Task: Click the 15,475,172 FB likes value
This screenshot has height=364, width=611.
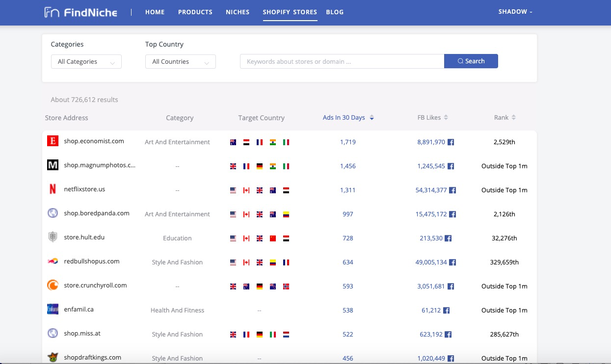Action: point(431,214)
